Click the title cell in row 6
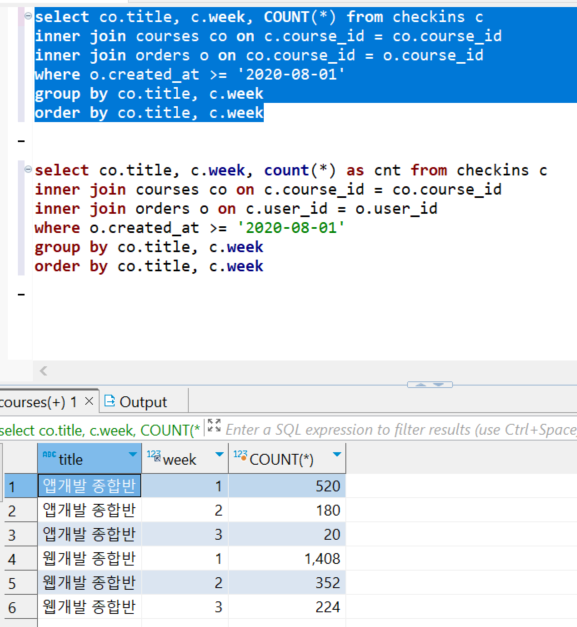Image resolution: width=577 pixels, height=627 pixels. [x=90, y=607]
